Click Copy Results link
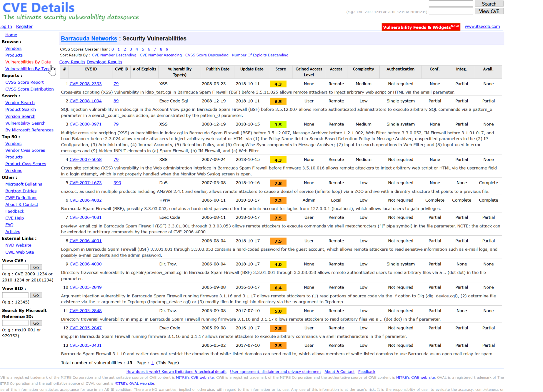The image size is (543, 392). [x=72, y=62]
